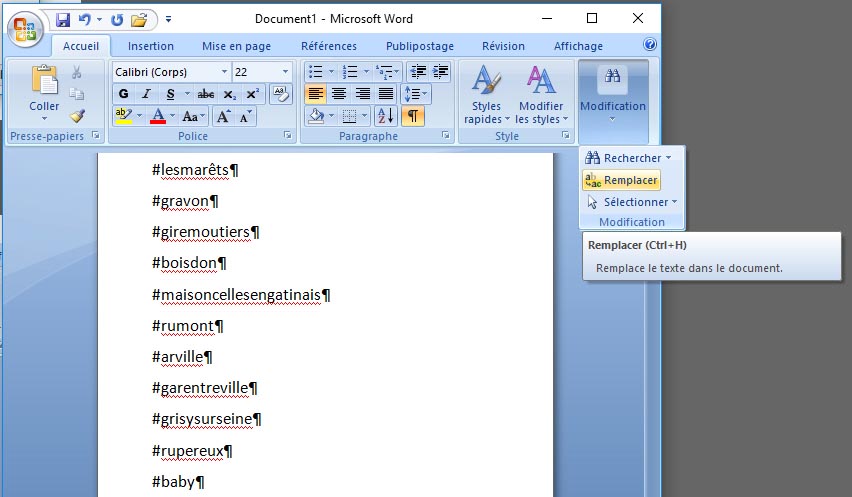This screenshot has width=852, height=497.
Task: Expand the Coller paste options arrow
Action: pyautogui.click(x=44, y=118)
